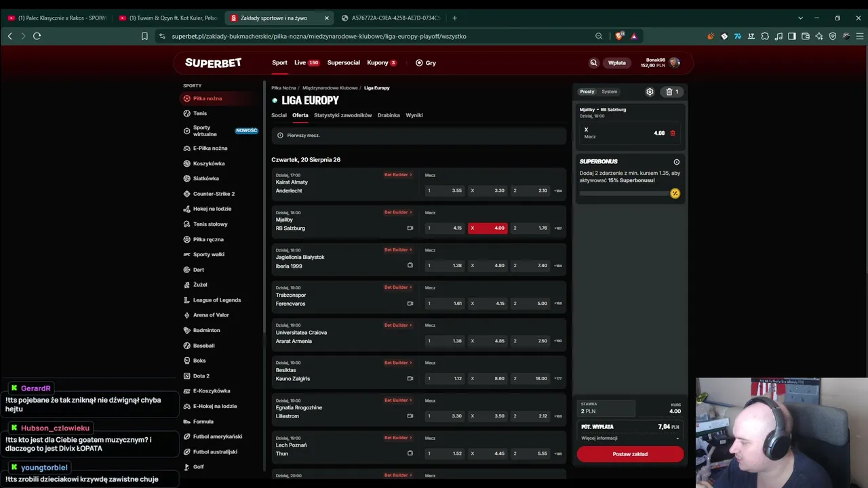Open stream icon for Trabzonspor match
868x488 pixels.
(410, 304)
